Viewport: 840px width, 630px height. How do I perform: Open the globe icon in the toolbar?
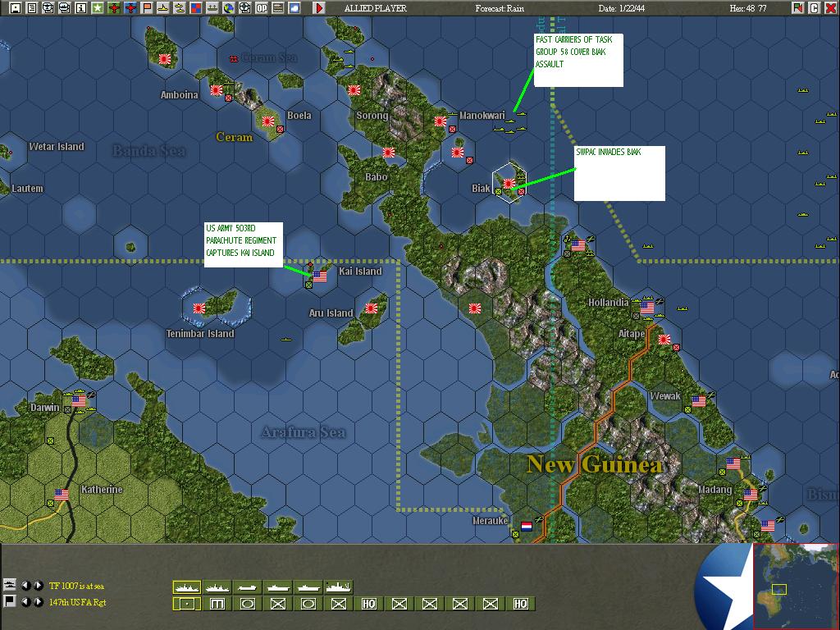(x=229, y=7)
